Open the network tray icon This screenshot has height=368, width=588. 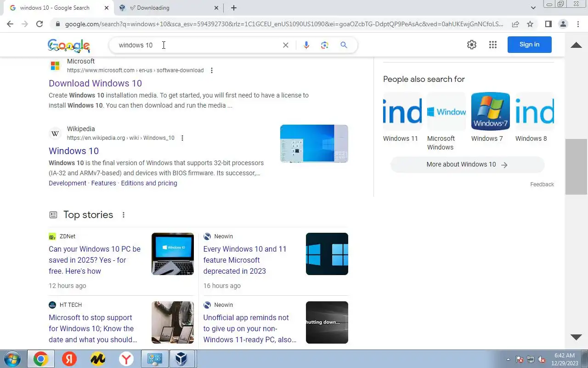[531, 359]
